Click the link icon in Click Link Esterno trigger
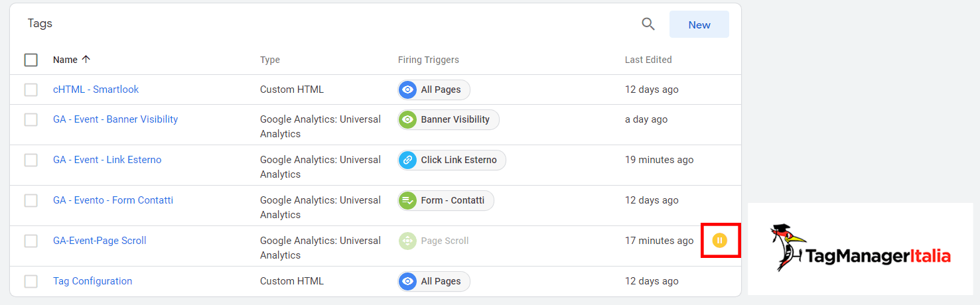 (x=408, y=160)
